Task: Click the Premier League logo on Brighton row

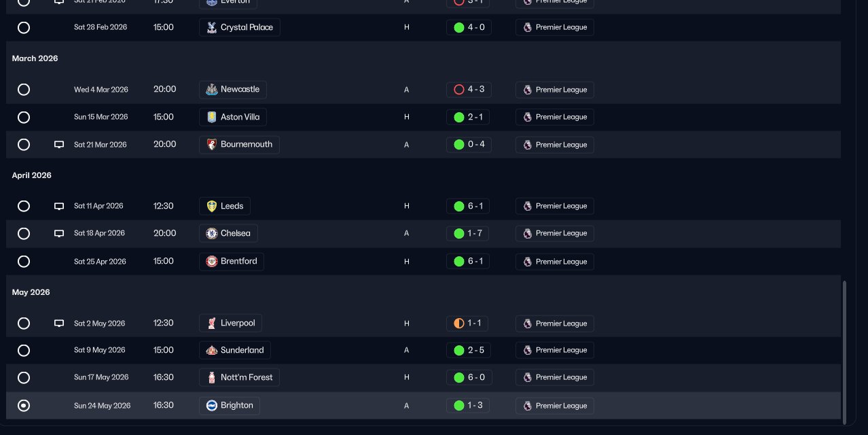Action: click(527, 406)
